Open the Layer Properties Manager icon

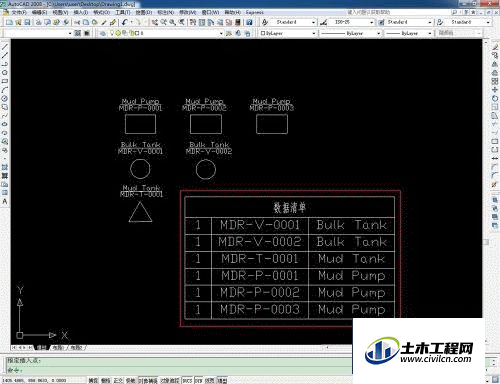[x=103, y=33]
